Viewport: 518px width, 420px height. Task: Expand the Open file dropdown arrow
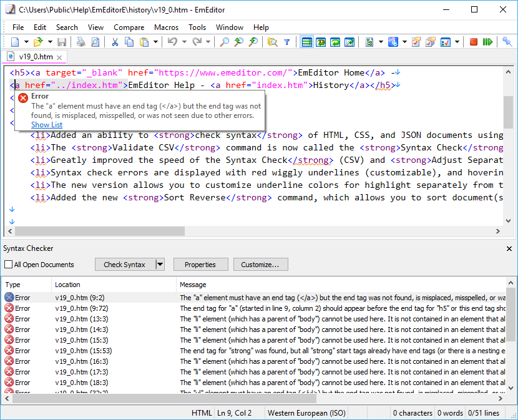point(50,42)
